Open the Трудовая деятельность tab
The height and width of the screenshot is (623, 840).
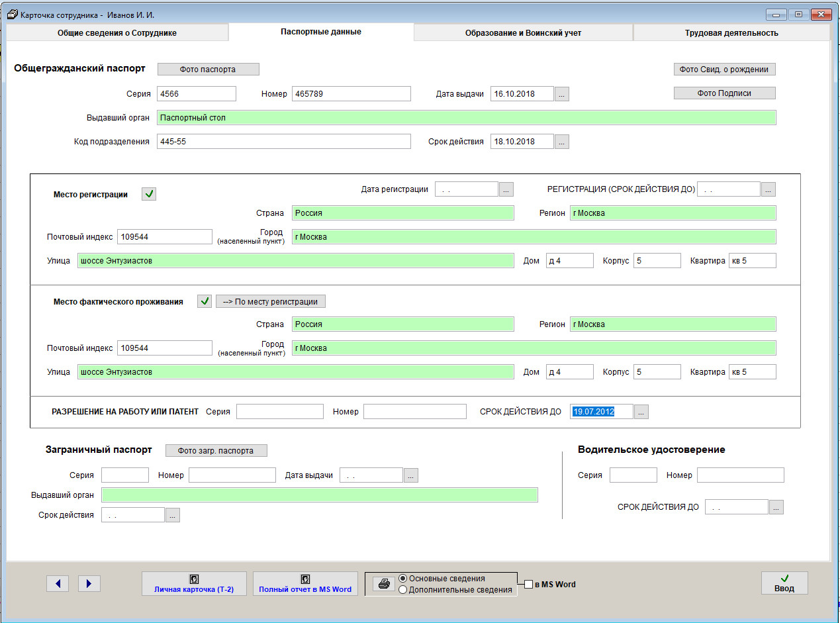[x=731, y=32]
